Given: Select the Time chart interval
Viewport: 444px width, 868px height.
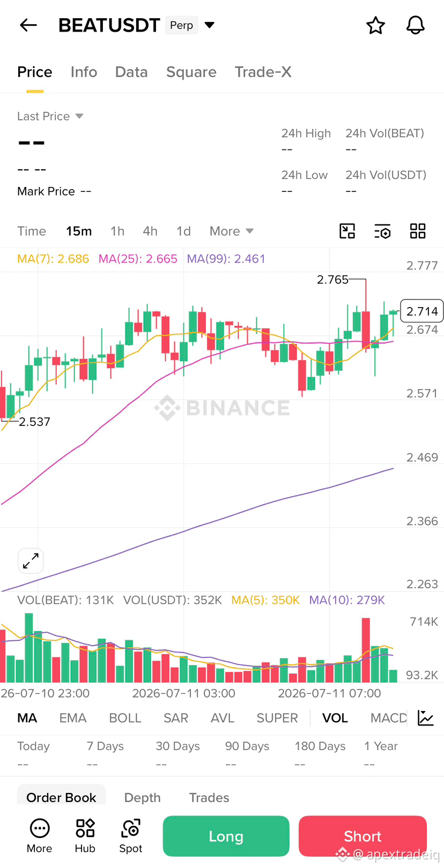Looking at the screenshot, I should coord(32,231).
